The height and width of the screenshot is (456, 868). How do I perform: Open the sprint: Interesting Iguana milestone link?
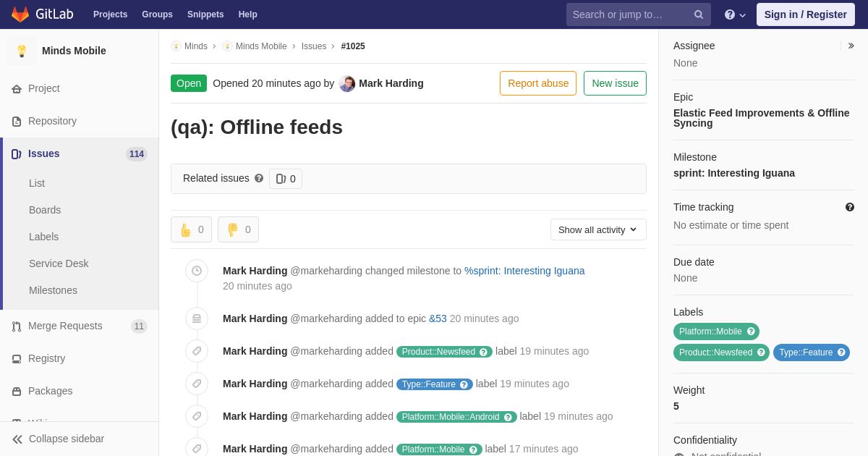pos(524,271)
